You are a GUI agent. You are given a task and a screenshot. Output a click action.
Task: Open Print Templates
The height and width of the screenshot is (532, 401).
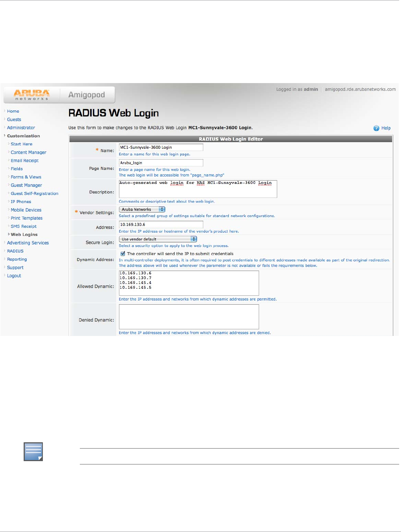pos(27,218)
